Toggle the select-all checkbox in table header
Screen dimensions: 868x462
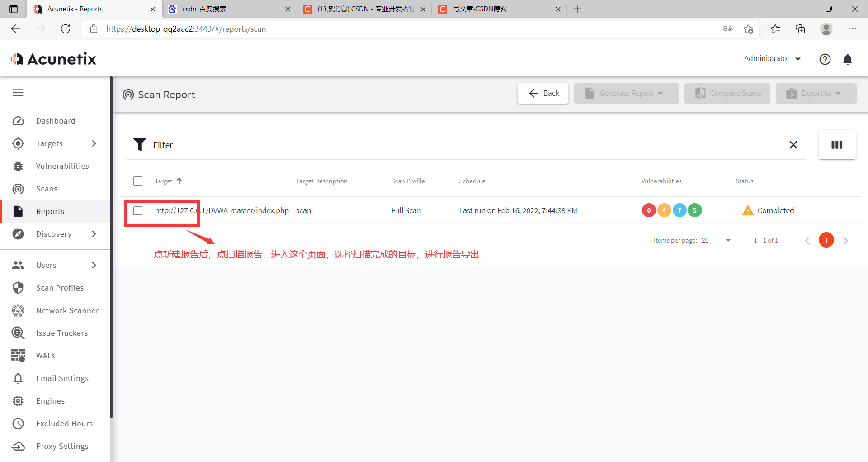138,181
